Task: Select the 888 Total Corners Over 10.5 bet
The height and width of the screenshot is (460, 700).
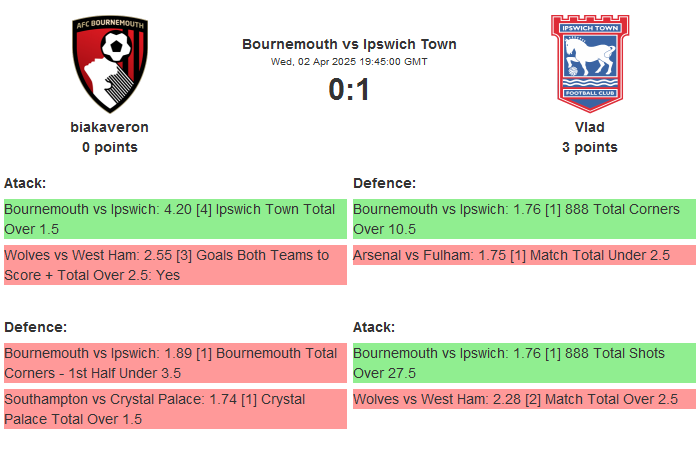Action: [x=523, y=219]
